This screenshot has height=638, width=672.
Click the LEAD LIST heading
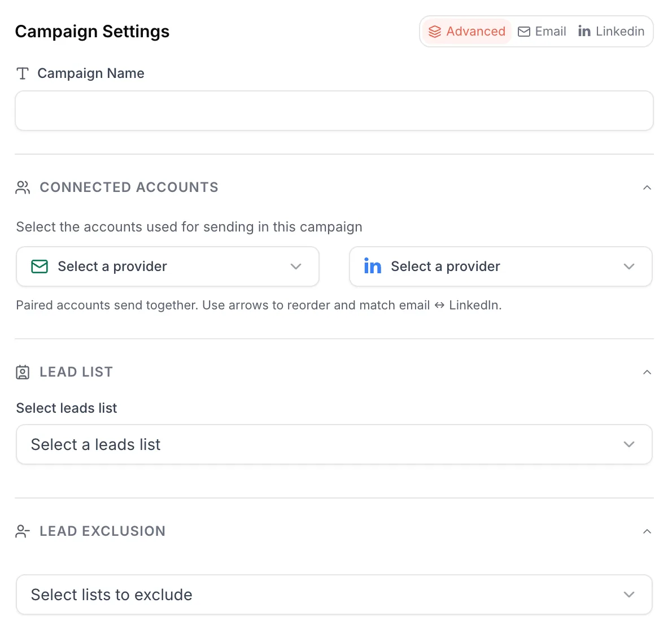(x=76, y=372)
